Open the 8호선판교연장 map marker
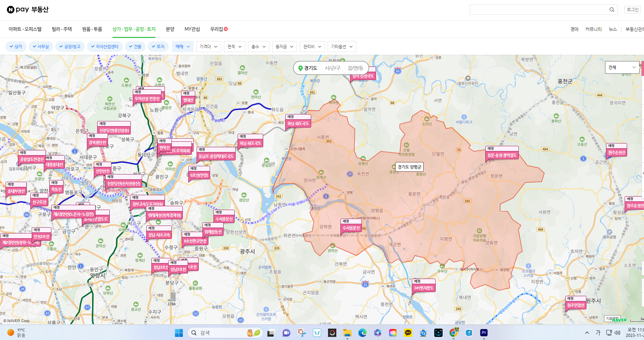 (195, 239)
